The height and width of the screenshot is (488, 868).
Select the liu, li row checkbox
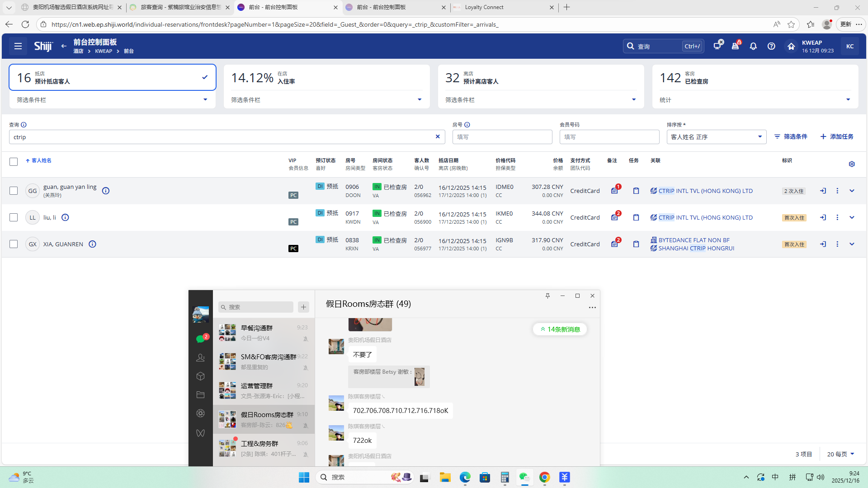click(x=14, y=217)
